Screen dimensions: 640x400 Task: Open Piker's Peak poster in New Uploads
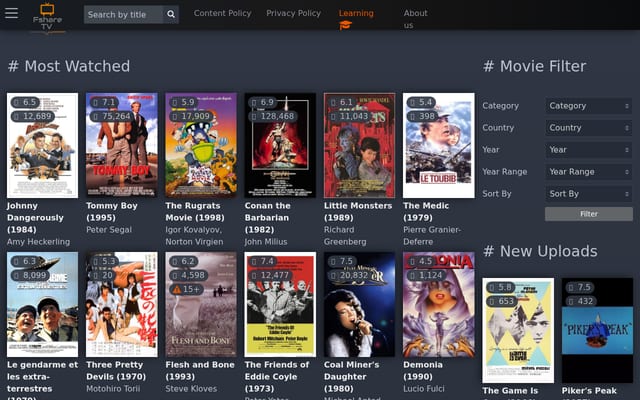coord(598,331)
